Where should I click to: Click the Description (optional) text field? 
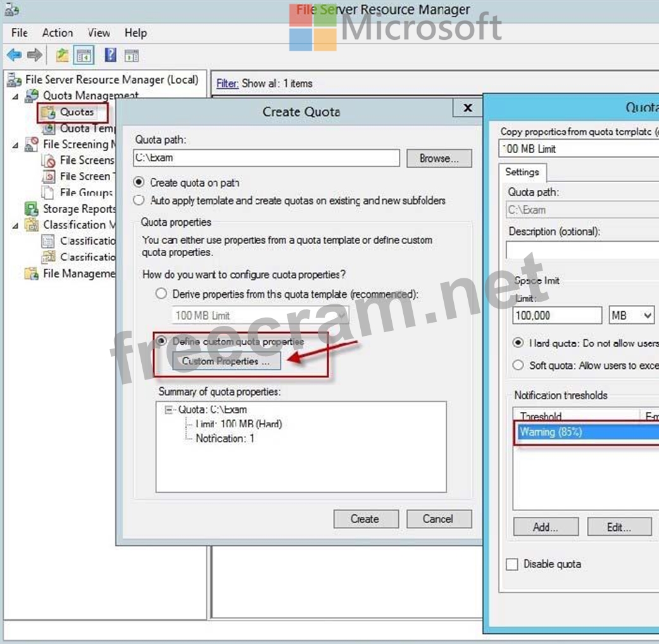tap(582, 250)
